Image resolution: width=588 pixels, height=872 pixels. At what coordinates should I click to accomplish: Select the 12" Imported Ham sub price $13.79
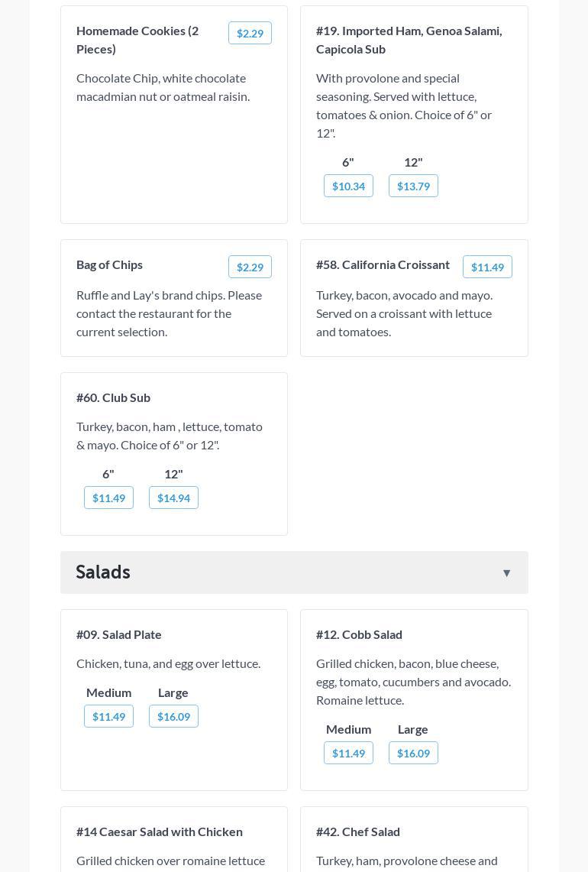pyautogui.click(x=413, y=186)
